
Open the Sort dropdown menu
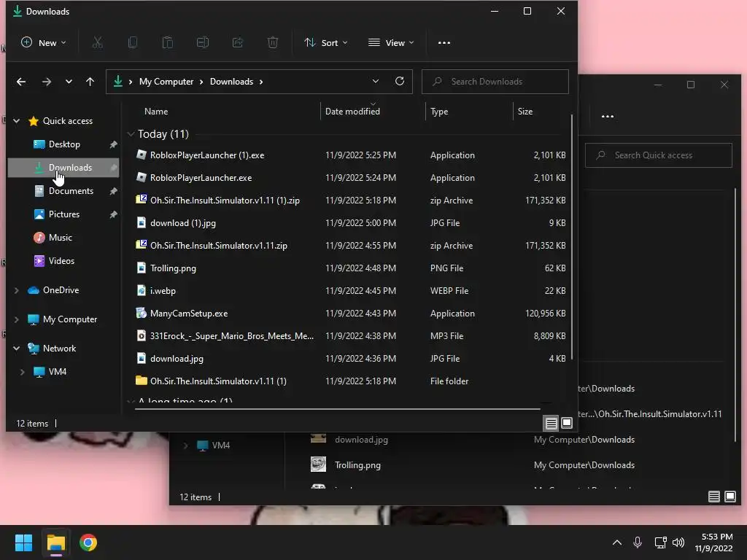pos(326,43)
